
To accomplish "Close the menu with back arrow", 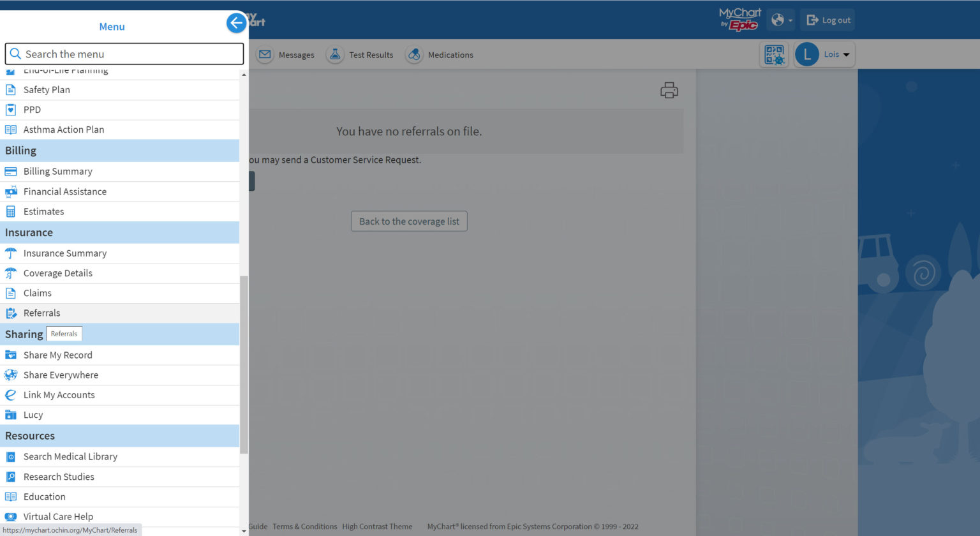I will [236, 23].
